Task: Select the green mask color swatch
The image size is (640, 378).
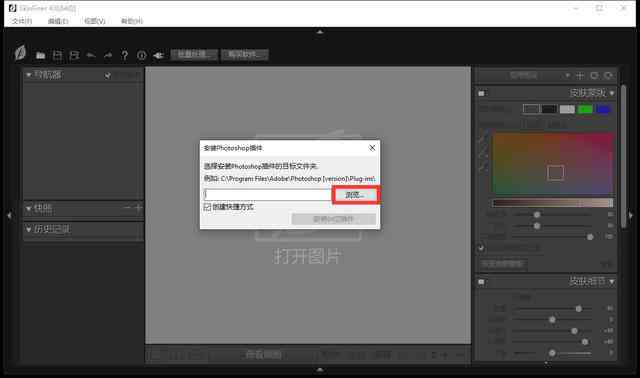Action: (x=585, y=109)
